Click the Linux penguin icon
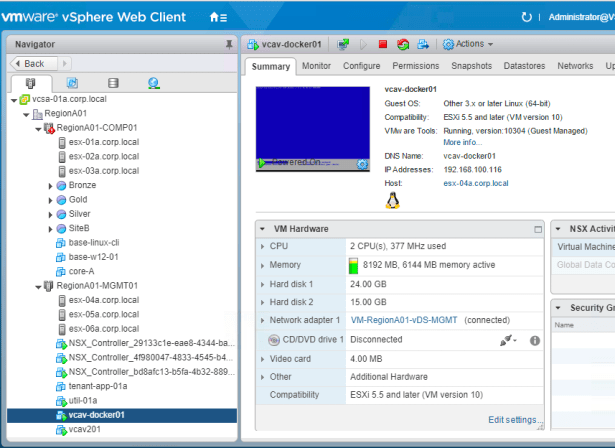 point(392,200)
